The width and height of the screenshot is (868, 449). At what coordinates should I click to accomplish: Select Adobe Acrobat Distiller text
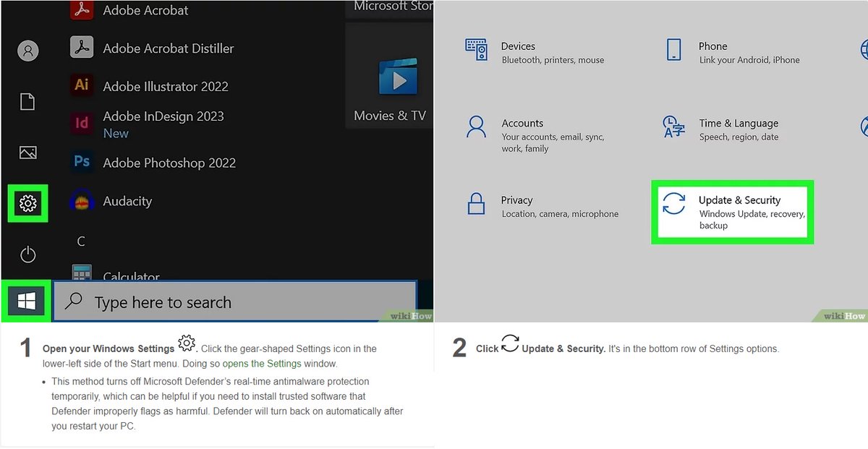click(x=169, y=48)
